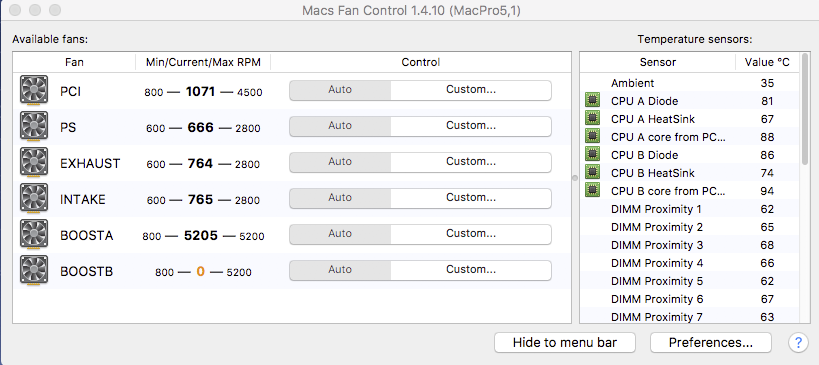Switch BOOSTB fan to Auto mode
Screen dimensions: 819x365
340,270
